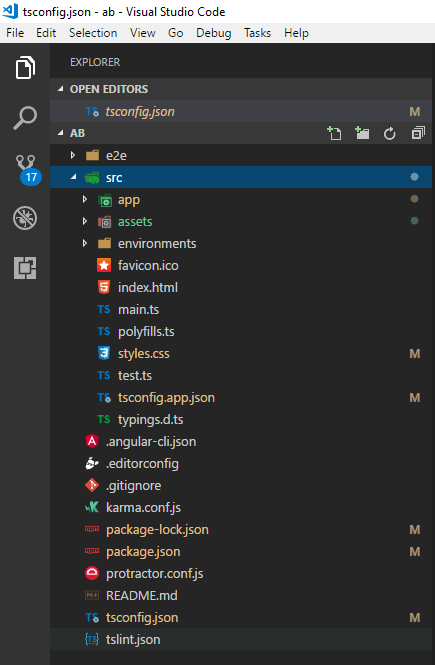This screenshot has height=665, width=435.
Task: Click the New Folder icon in AB header
Action: tap(362, 133)
